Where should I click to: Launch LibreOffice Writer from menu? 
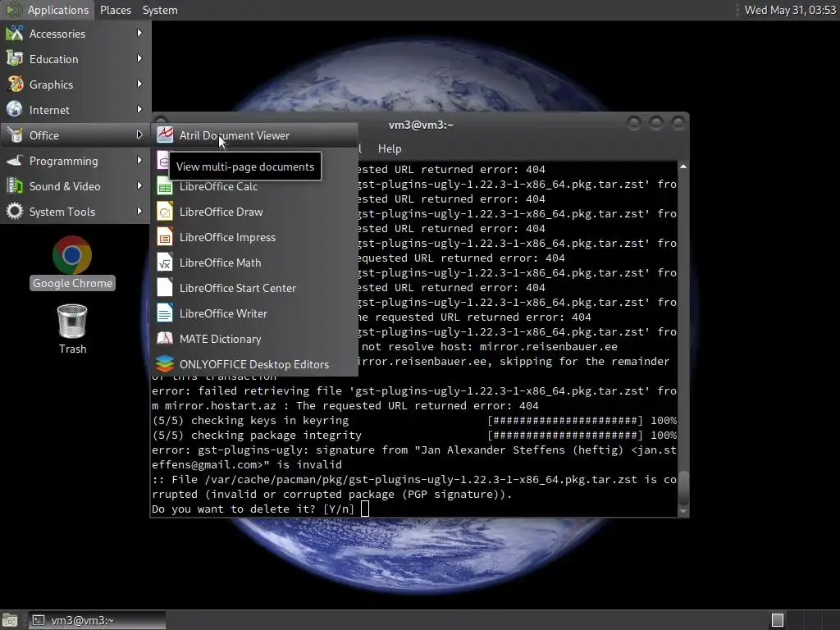254,313
